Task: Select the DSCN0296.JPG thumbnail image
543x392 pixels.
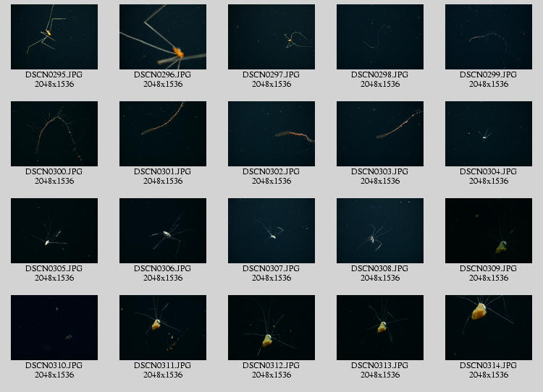Action: click(163, 37)
